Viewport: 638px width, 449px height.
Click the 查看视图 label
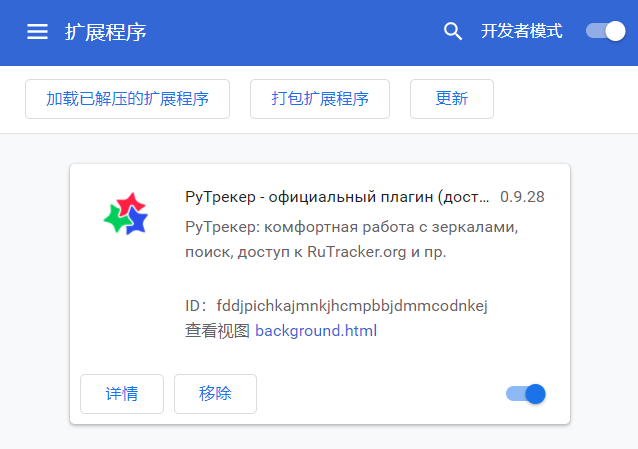pos(217,331)
